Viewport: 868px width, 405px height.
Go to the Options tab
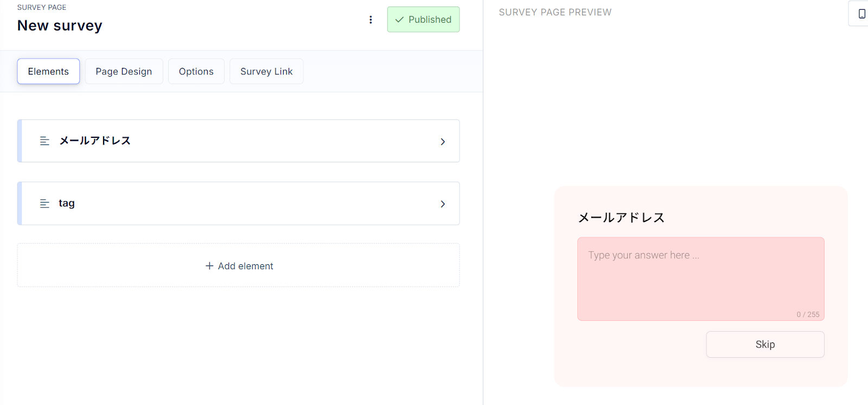click(196, 71)
